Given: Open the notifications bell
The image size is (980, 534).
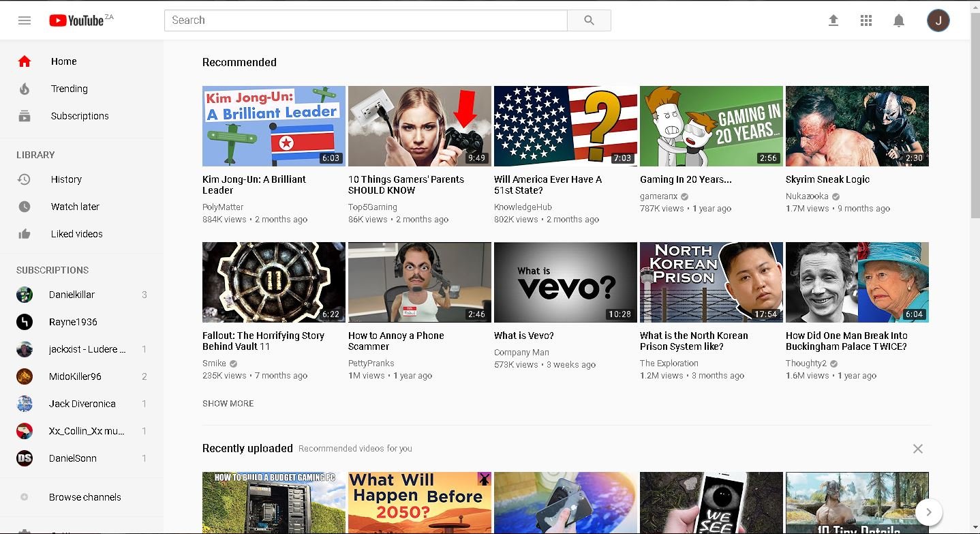Looking at the screenshot, I should 899,20.
